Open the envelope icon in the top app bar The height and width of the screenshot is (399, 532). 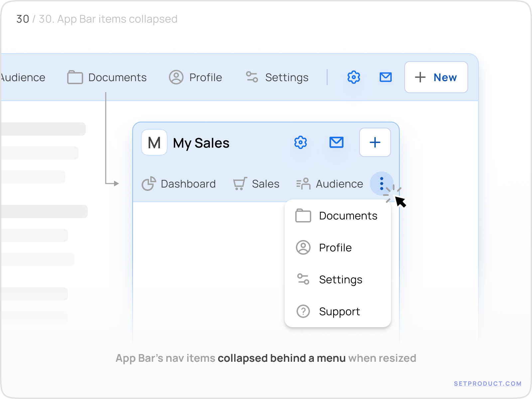pyautogui.click(x=385, y=77)
